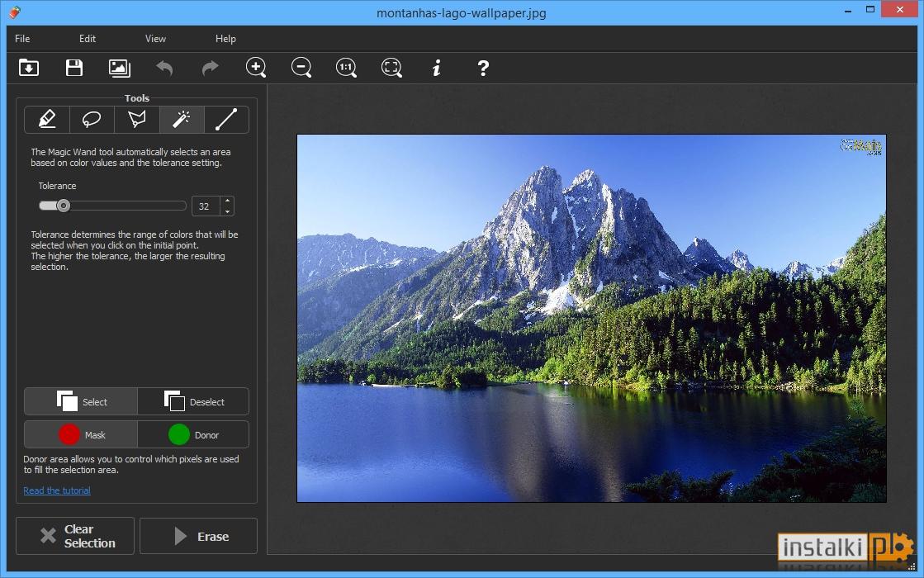Open the info (i) toolbar icon

(437, 68)
